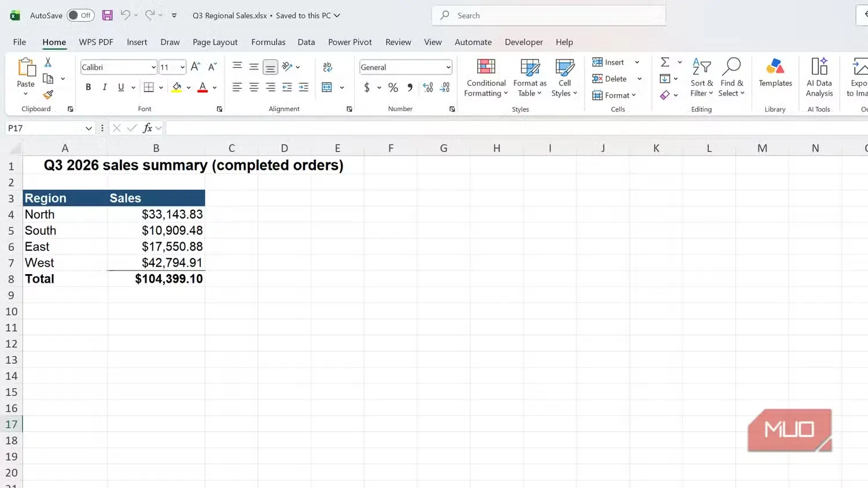868x488 pixels.
Task: Switch to the Page Layout tab
Action: click(x=215, y=42)
